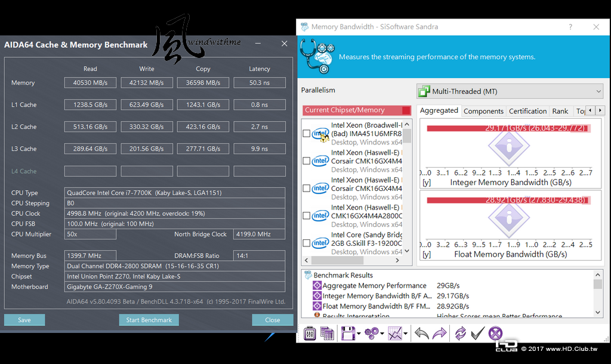611x364 pixels.
Task: Click the Aggregate Memory Performance 29GB/s row
Action: coord(387,286)
